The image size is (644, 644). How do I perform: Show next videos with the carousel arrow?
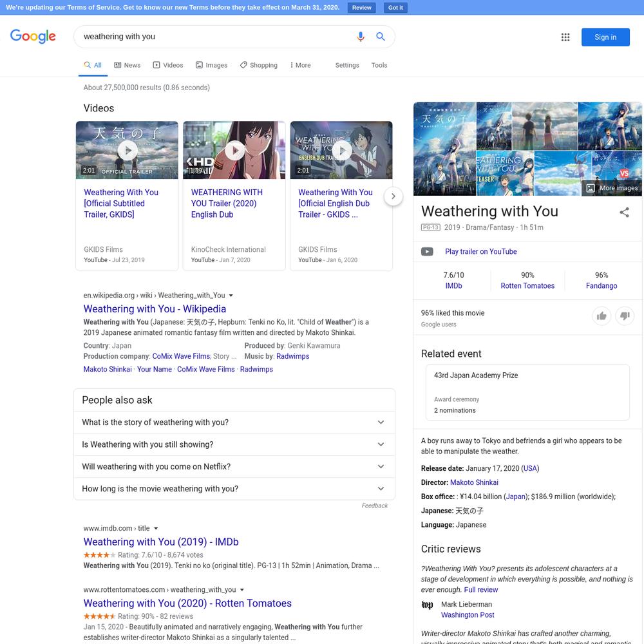(393, 196)
